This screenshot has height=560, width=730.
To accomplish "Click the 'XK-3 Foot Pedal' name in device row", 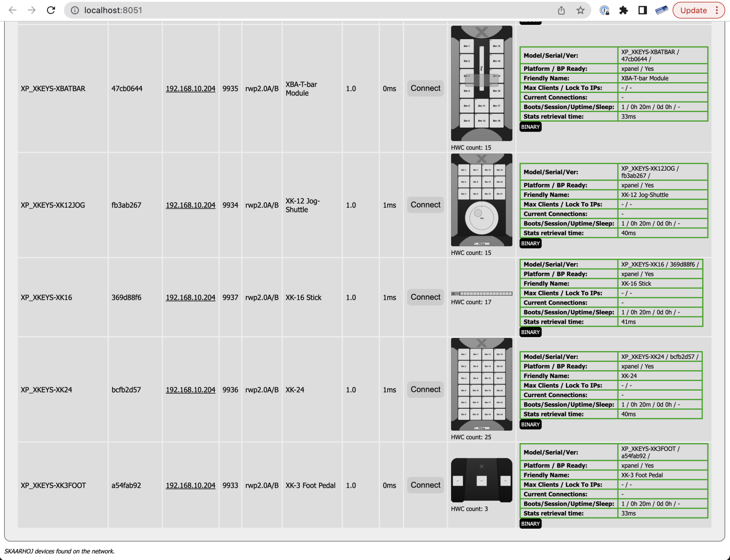I will [310, 486].
